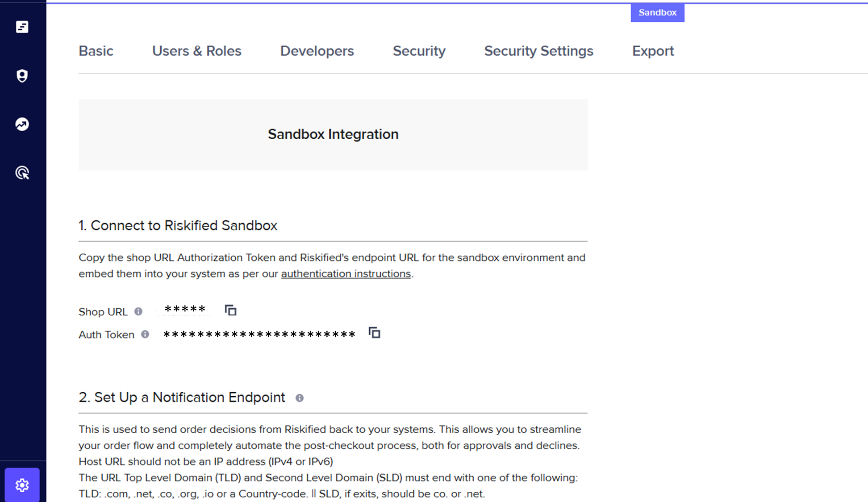Switch to the Export tab
Image resolution: width=868 pixels, height=502 pixels.
pyautogui.click(x=653, y=51)
